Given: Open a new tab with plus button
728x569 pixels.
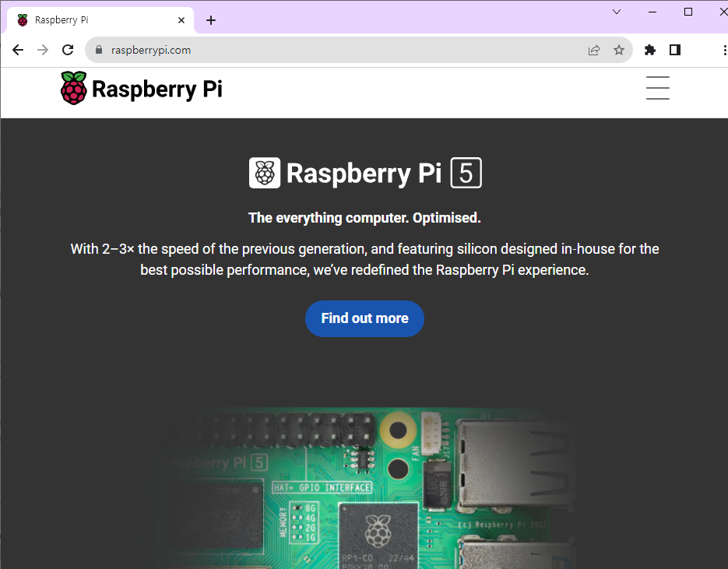Looking at the screenshot, I should (x=211, y=20).
